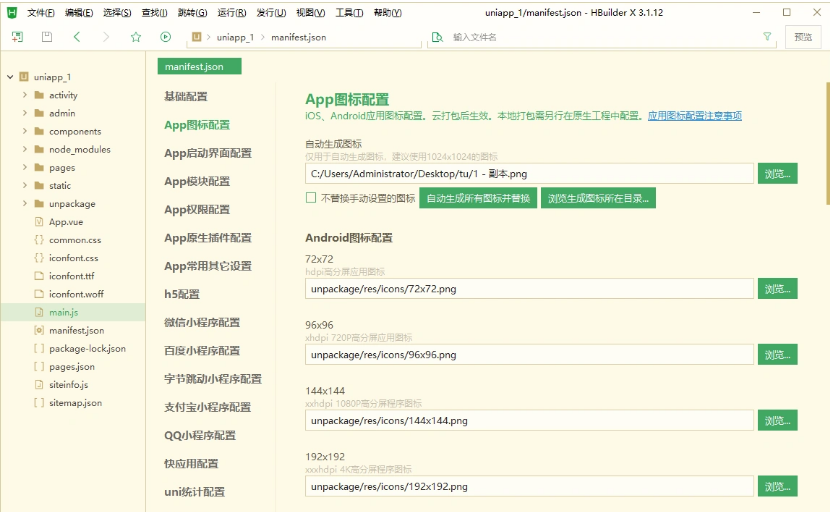Select the App.vue file icon

38,222
